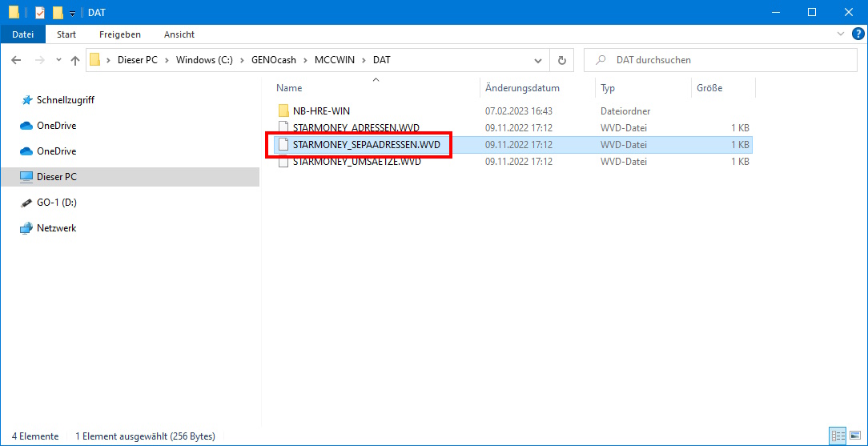Switch to details view layout
This screenshot has width=868, height=446.
838,436
